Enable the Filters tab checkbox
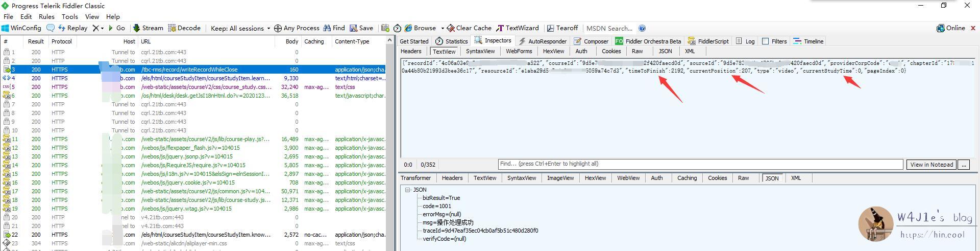 pyautogui.click(x=765, y=41)
